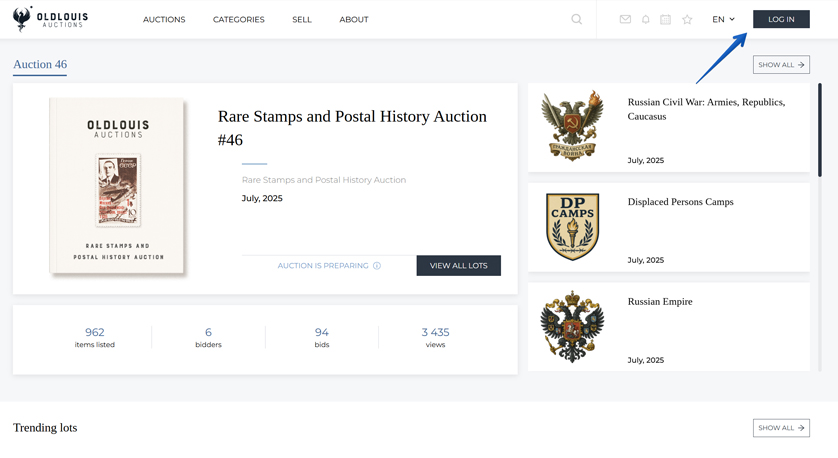The width and height of the screenshot is (838, 458).
Task: Open notifications bell icon
Action: click(x=645, y=19)
